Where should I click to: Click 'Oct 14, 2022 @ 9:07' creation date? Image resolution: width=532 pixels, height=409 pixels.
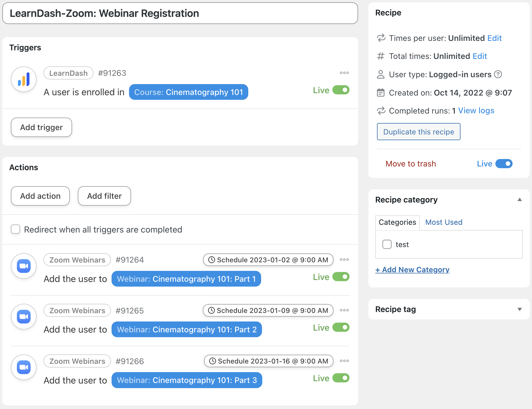pyautogui.click(x=473, y=93)
